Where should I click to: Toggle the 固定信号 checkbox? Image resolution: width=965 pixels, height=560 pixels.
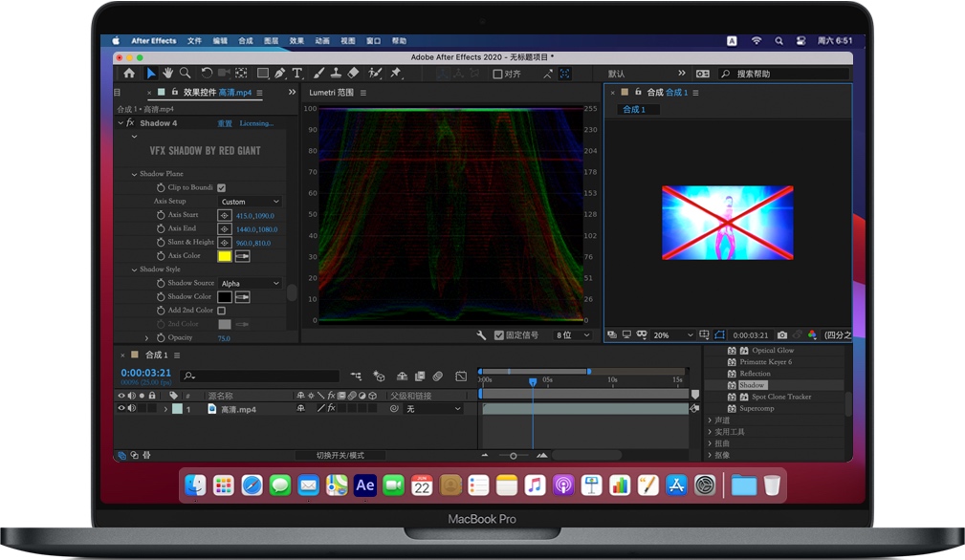click(x=501, y=334)
